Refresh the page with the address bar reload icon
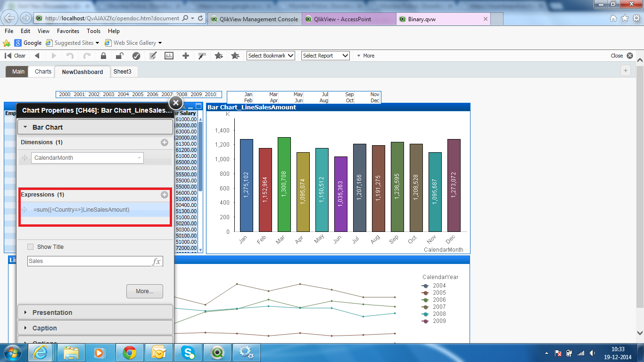The height and width of the screenshot is (362, 644). [x=201, y=18]
